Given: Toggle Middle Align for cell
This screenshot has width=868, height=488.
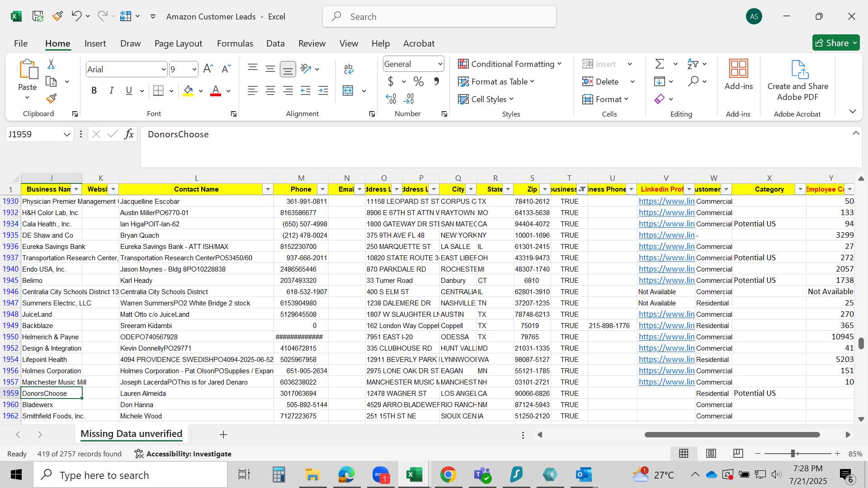Looking at the screenshot, I should pos(270,69).
